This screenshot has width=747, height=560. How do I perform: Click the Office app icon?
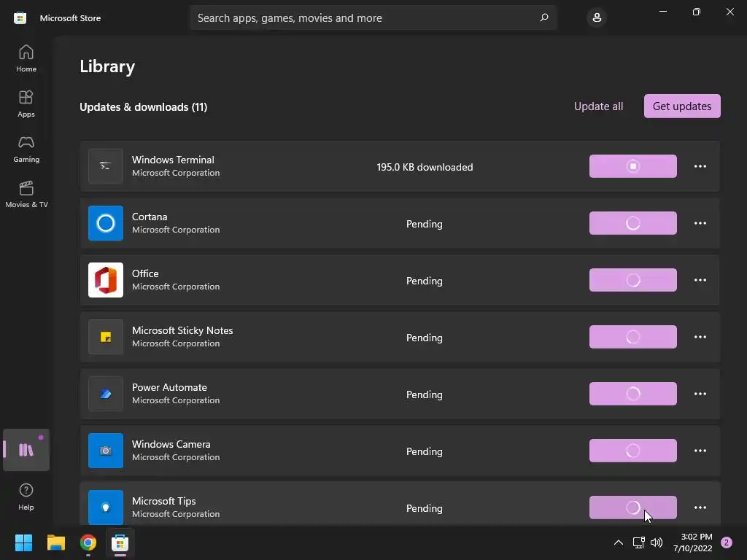[106, 280]
